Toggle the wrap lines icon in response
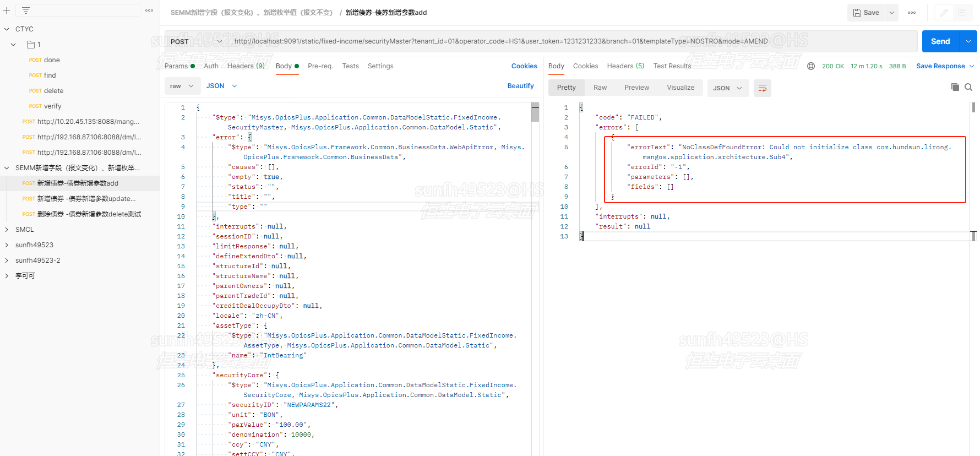The height and width of the screenshot is (456, 980). click(762, 88)
